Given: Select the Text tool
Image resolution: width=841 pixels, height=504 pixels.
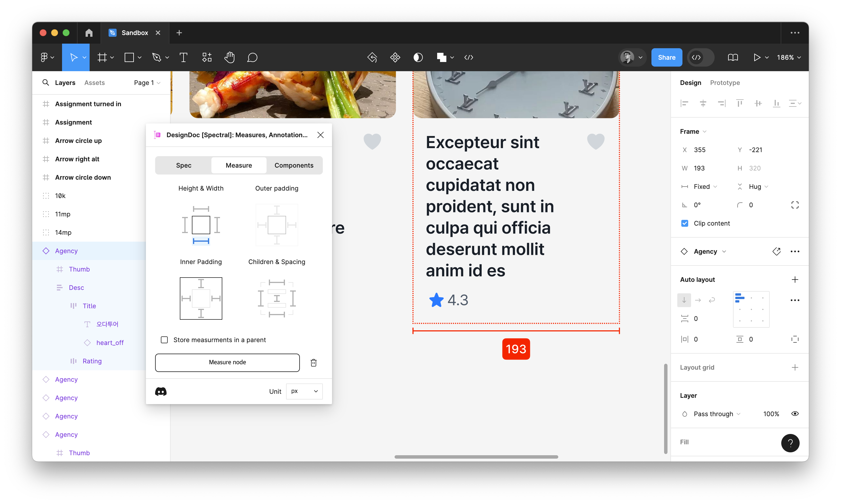Looking at the screenshot, I should click(184, 57).
